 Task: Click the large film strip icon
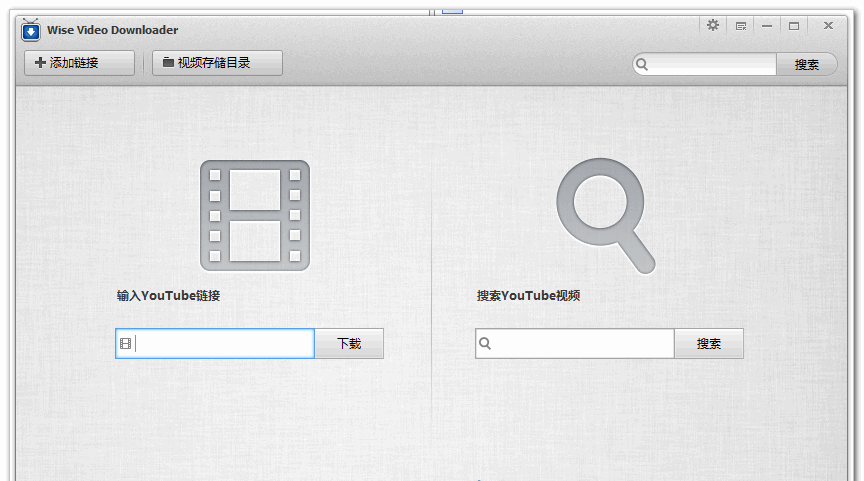click(255, 215)
